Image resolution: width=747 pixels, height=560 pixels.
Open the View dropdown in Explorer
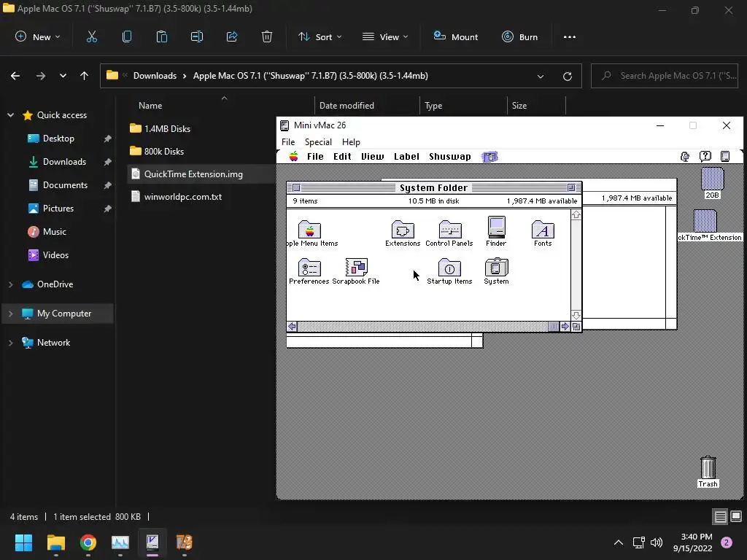385,36
